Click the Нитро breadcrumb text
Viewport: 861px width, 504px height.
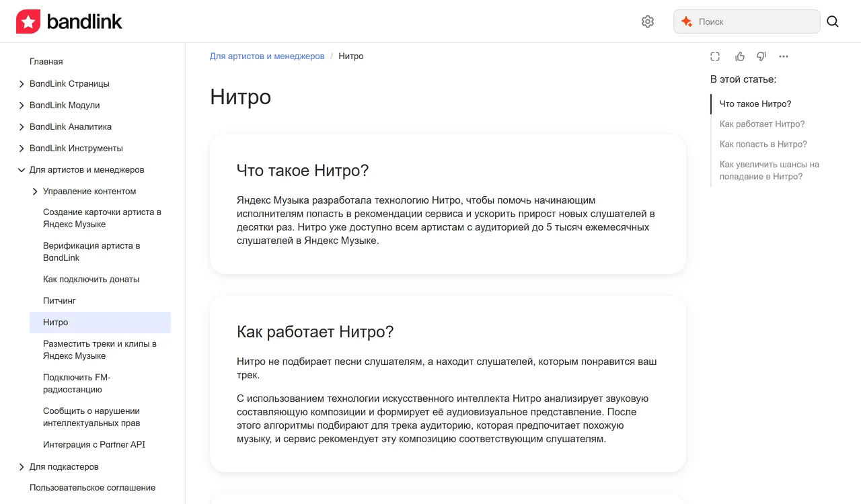[x=351, y=56]
